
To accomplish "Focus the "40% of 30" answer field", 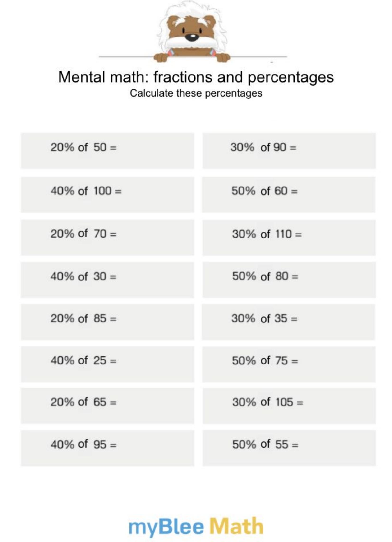I will coord(107,280).
